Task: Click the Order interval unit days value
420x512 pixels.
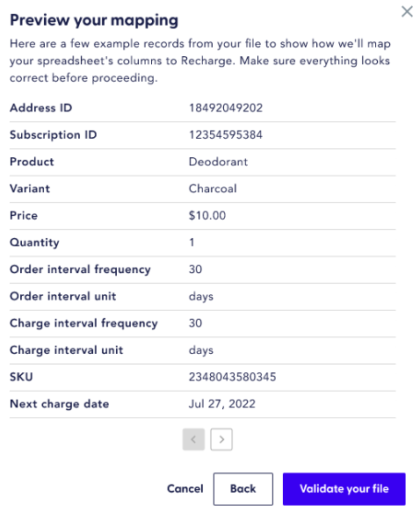Action: [201, 297]
